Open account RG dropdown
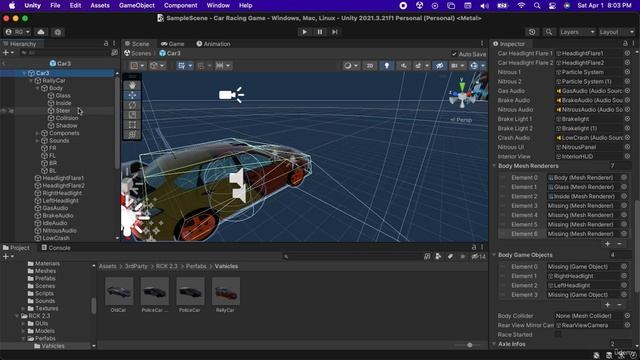 [x=18, y=32]
